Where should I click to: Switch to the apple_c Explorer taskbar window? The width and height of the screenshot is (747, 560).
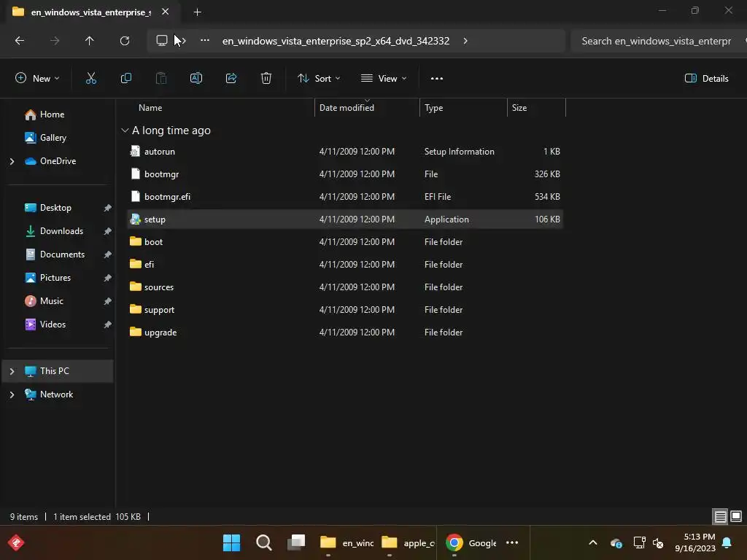pos(408,542)
